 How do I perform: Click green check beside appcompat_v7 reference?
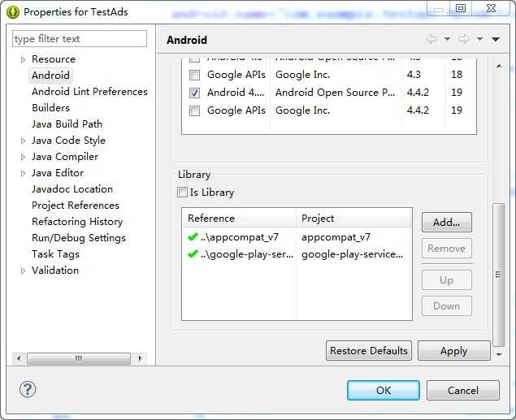pos(193,236)
